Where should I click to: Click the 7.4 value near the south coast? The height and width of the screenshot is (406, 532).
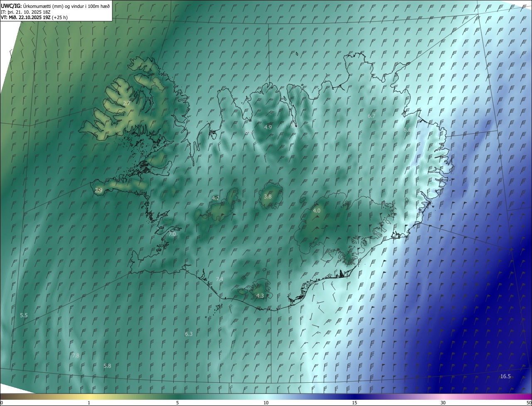click(x=219, y=279)
